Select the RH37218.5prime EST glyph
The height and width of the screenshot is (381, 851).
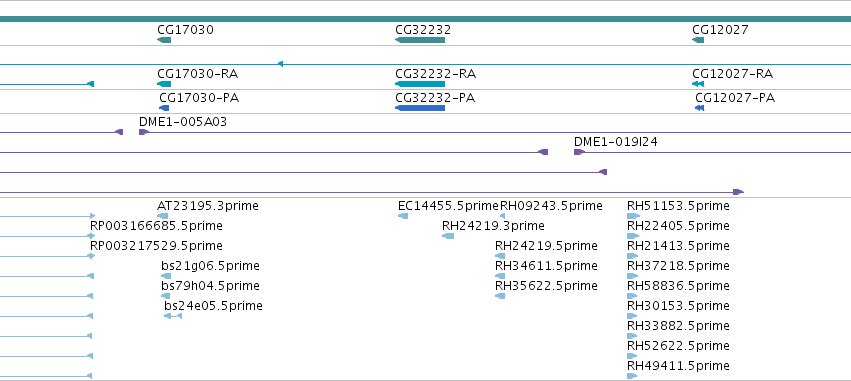[x=632, y=276]
